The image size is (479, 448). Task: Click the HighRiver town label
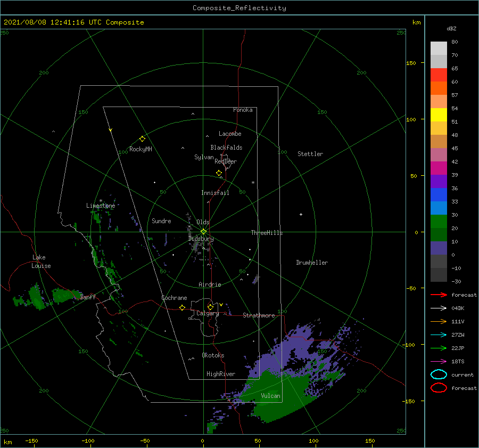[x=221, y=374]
